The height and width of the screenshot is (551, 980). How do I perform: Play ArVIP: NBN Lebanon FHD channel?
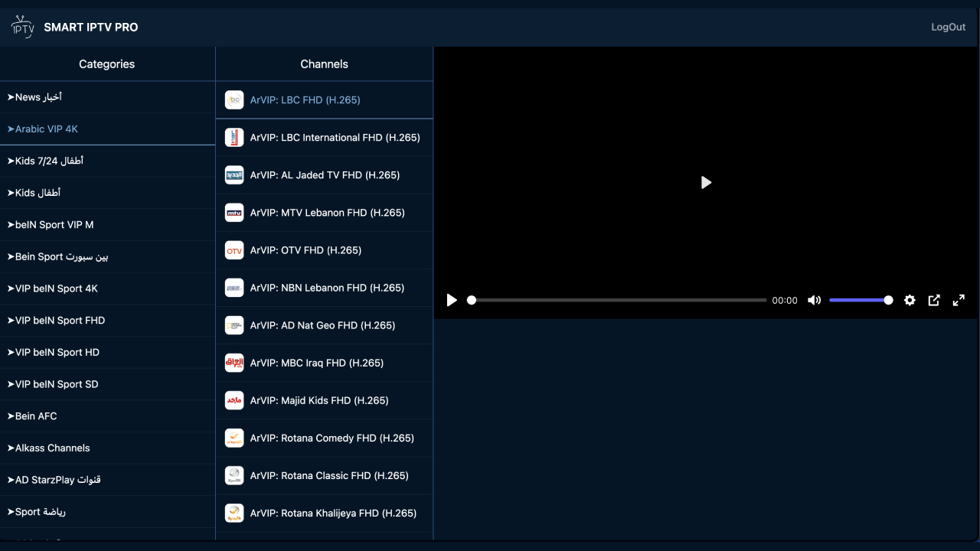coord(325,288)
